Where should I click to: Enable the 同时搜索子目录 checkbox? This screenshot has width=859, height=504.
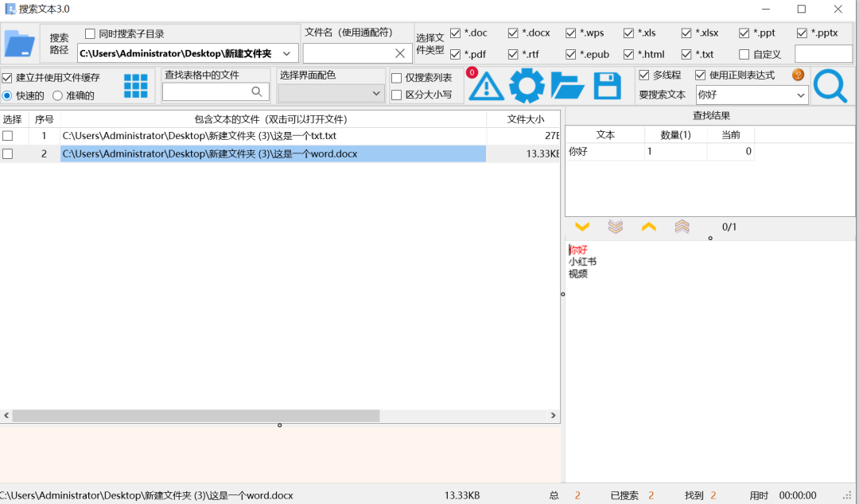point(90,34)
